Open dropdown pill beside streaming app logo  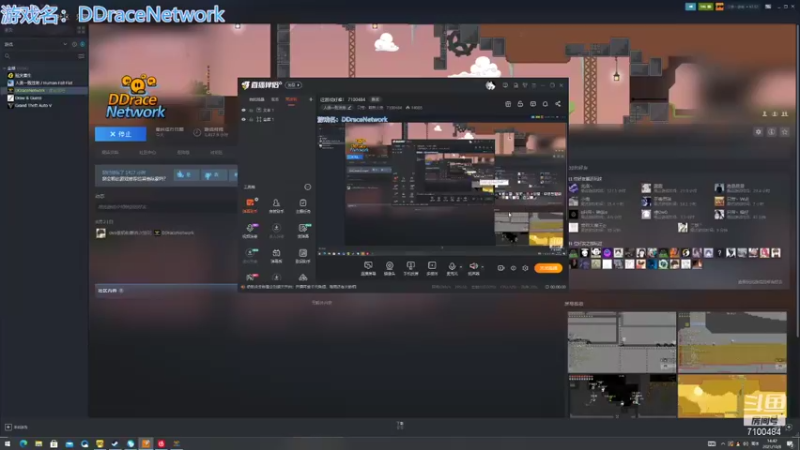pyautogui.click(x=293, y=85)
